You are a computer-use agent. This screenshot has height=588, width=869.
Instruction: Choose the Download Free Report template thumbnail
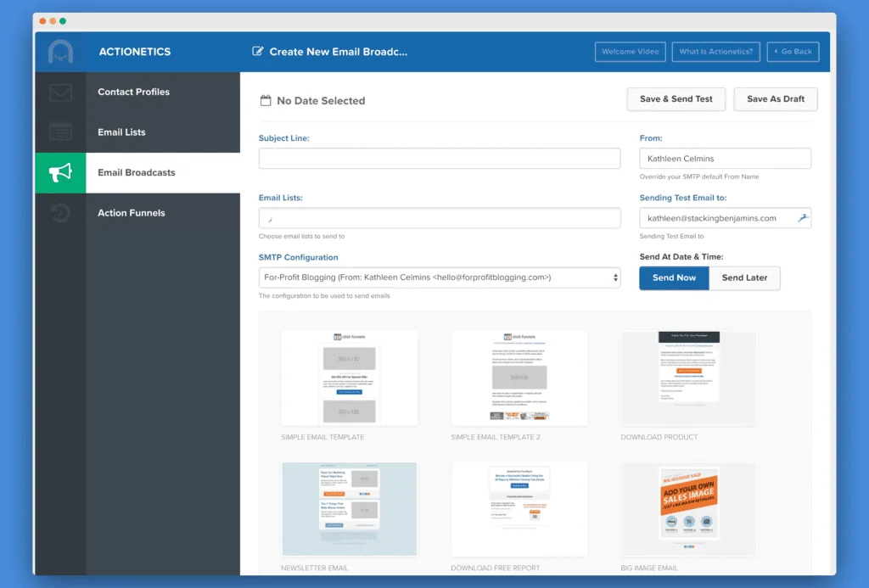(x=519, y=509)
